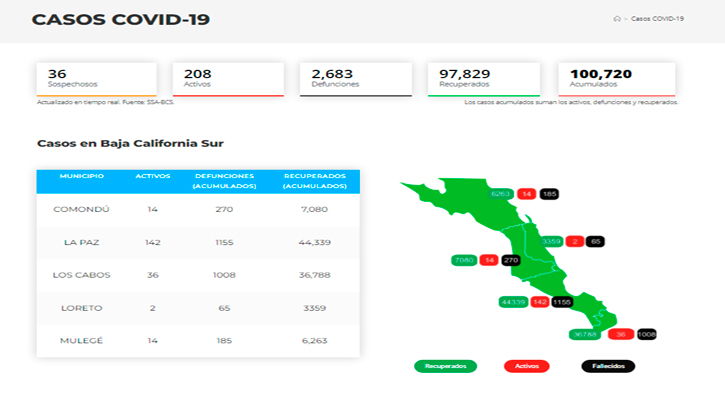Click deaths value 65 in Loreto table row
Screen dimensions: 725x400
(x=224, y=308)
